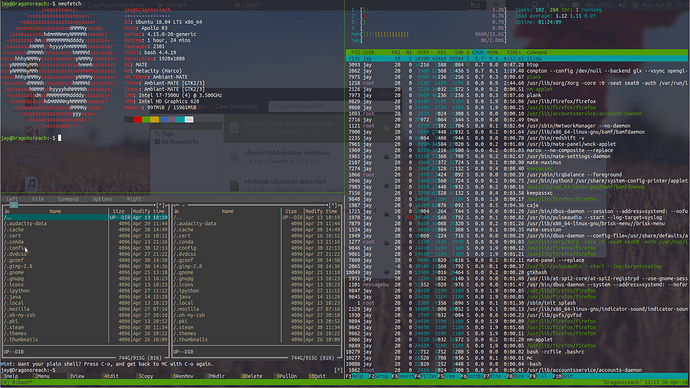Click F10 Quit in htop footer
The image size is (690, 388).
coord(563,376)
